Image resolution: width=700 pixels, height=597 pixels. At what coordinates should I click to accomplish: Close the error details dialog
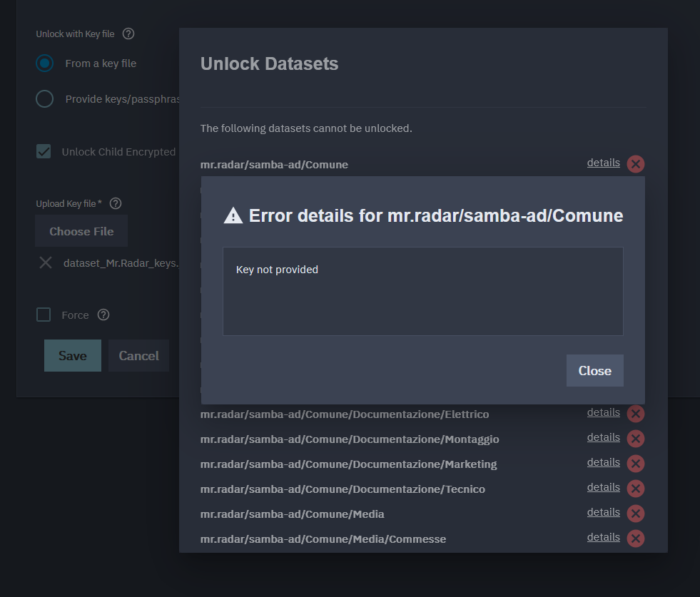(594, 371)
